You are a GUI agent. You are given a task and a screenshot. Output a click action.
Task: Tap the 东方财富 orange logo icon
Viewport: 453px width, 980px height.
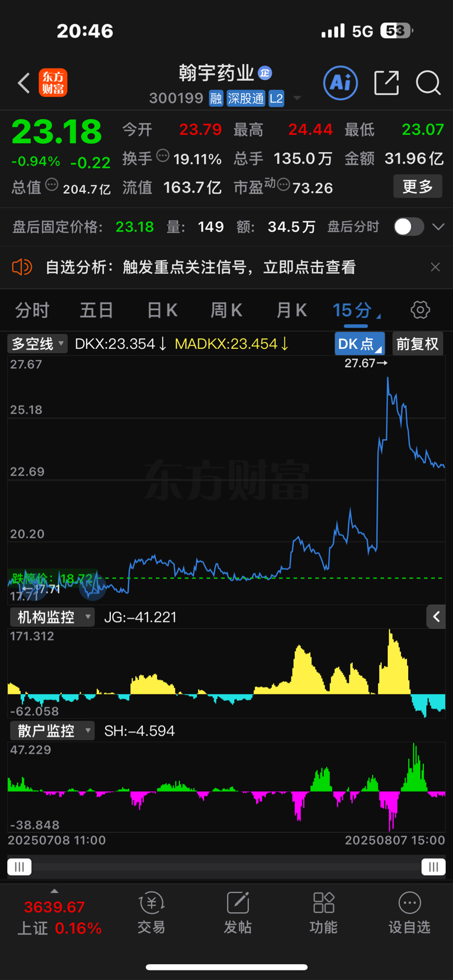[x=53, y=83]
